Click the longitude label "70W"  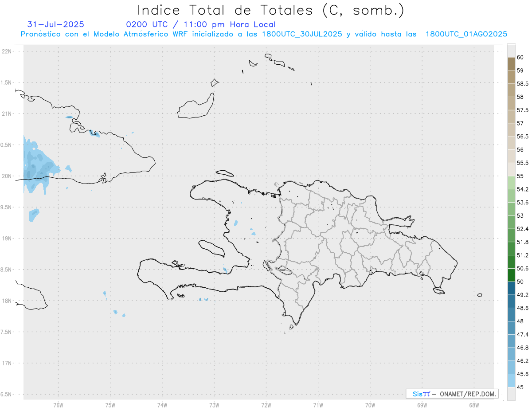(x=370, y=405)
